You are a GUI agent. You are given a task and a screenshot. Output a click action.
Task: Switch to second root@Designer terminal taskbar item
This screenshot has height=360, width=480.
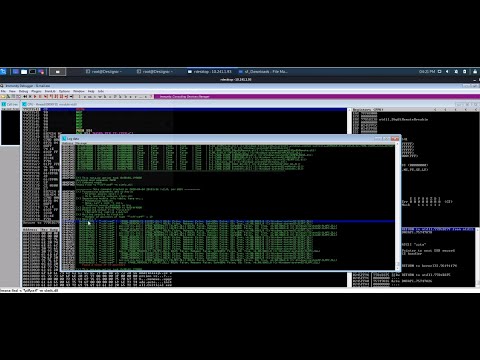point(154,71)
